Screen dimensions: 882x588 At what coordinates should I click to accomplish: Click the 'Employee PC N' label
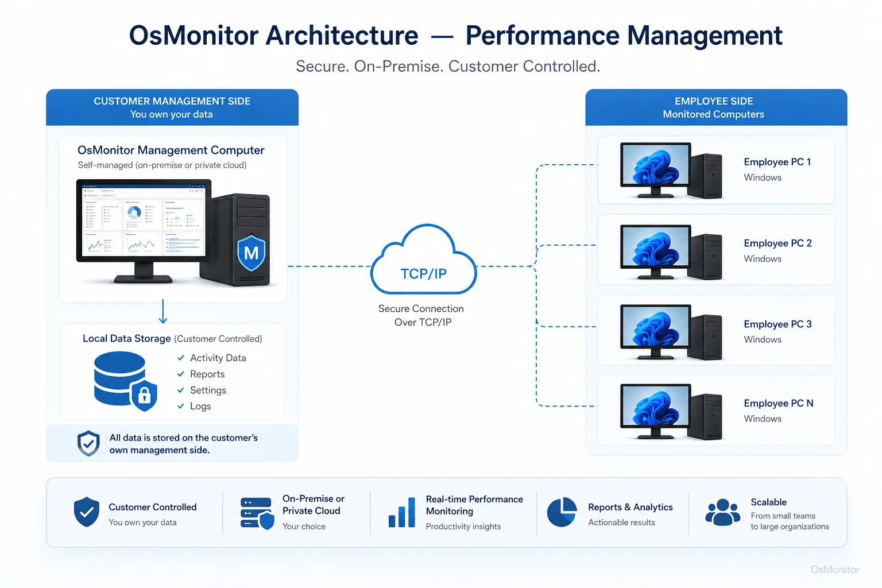(x=779, y=403)
